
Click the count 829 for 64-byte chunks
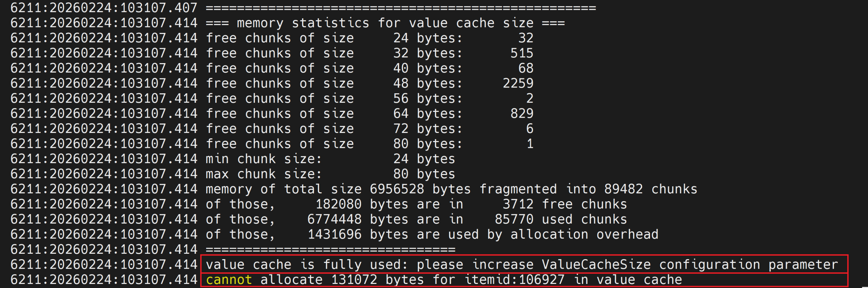click(x=522, y=114)
